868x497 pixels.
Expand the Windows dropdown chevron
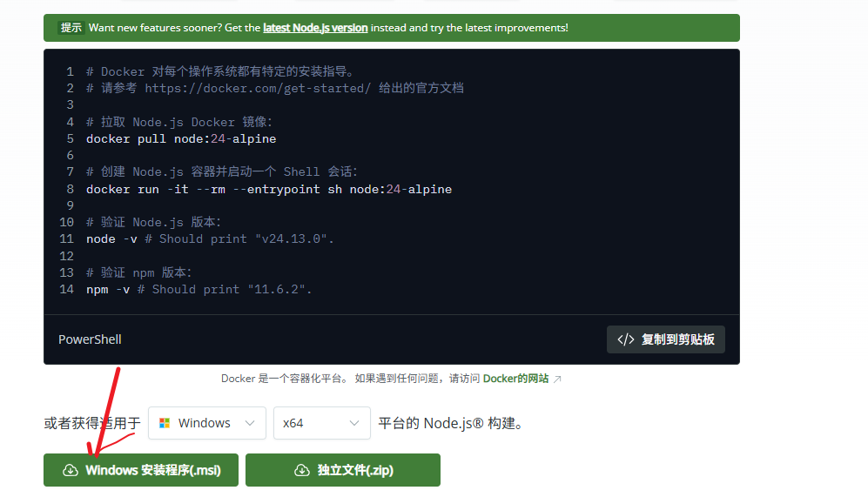coord(250,423)
